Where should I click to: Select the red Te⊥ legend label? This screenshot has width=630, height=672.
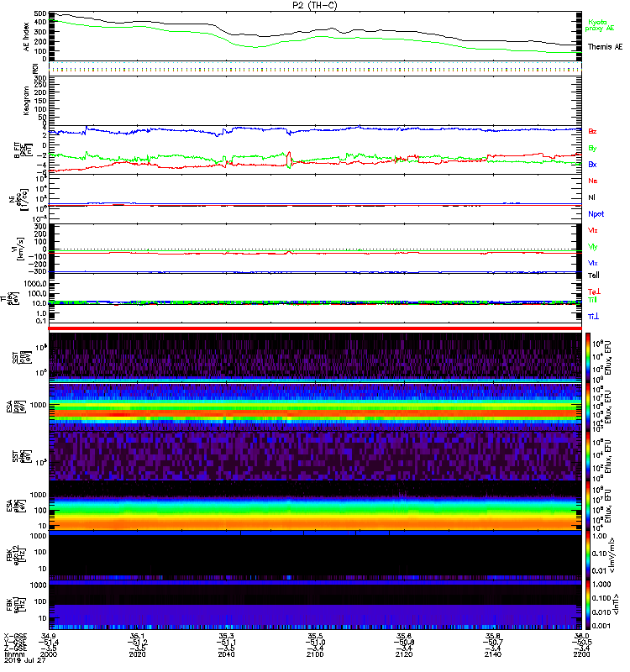pos(594,291)
